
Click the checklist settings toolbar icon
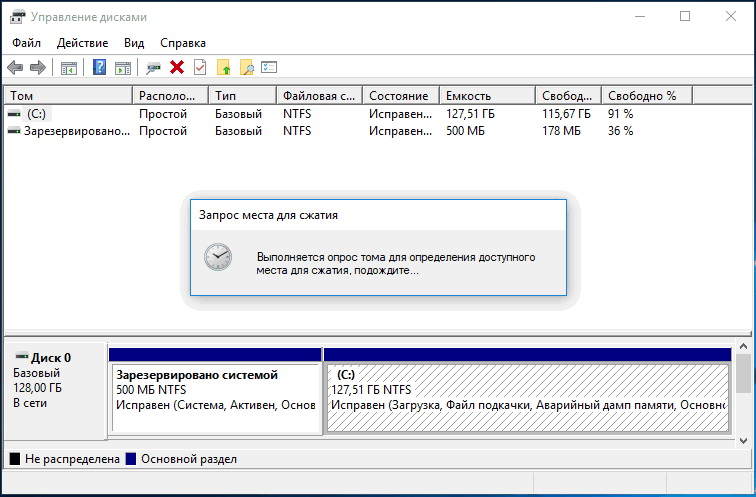(x=269, y=67)
